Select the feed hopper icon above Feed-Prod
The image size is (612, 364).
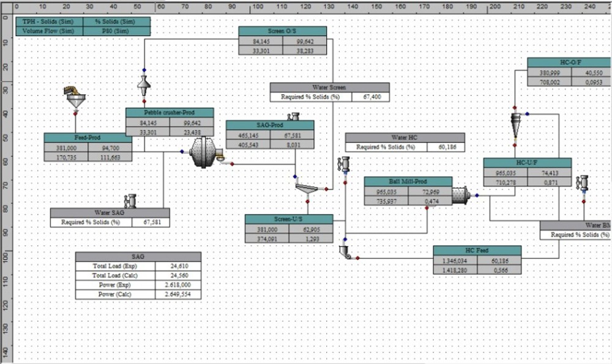(x=75, y=97)
